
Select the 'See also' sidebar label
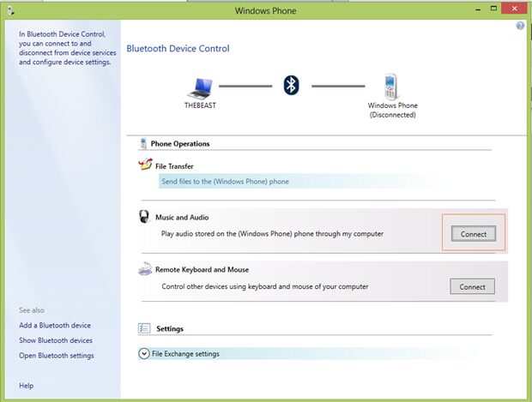click(x=32, y=310)
